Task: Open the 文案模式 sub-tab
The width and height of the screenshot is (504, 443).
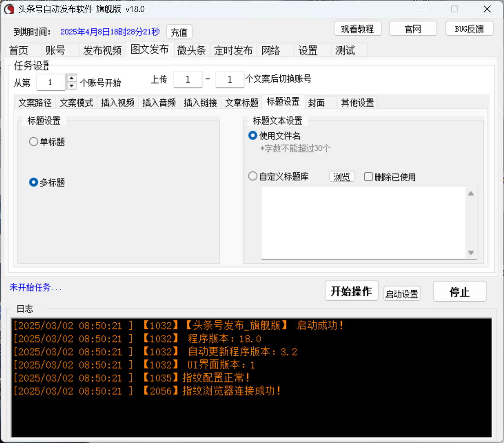Action: tap(77, 103)
